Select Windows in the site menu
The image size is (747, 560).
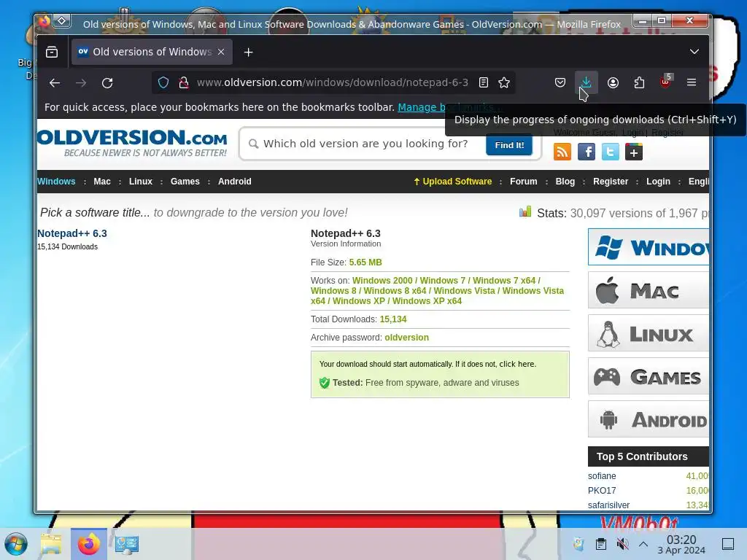point(56,182)
